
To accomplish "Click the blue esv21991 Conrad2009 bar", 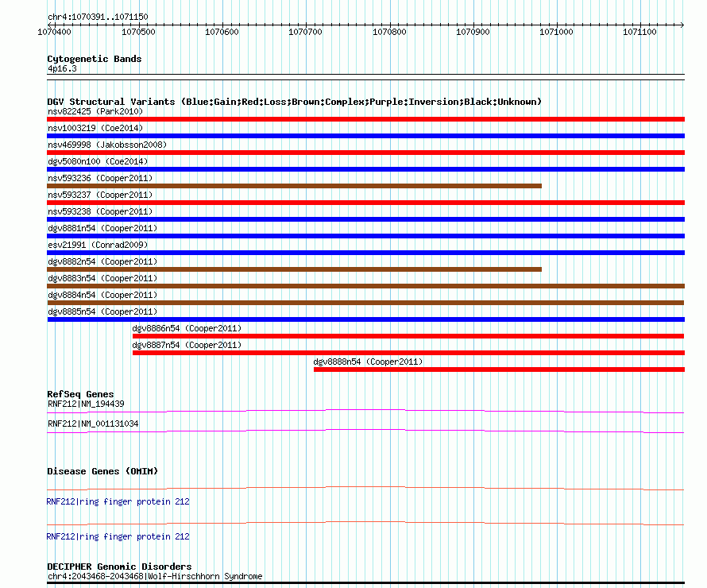I will [365, 253].
